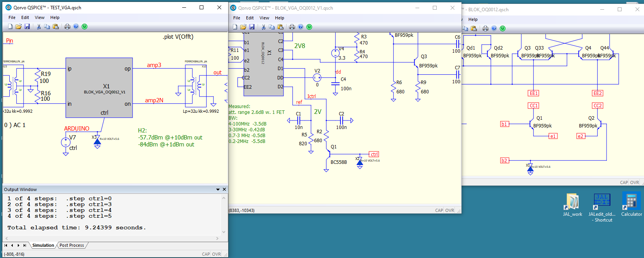
Task: Click the b1 port in BLOK_OQ0012 schematic
Action: 504,124
